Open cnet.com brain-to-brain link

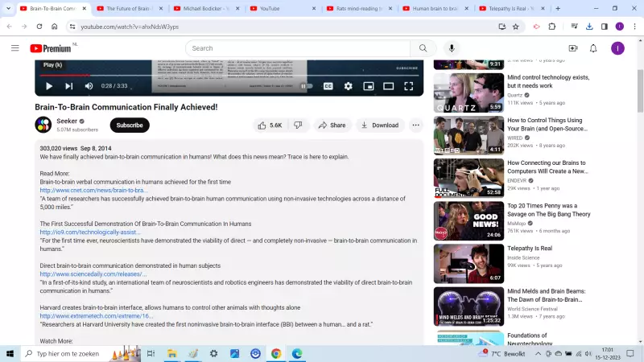[x=93, y=191]
